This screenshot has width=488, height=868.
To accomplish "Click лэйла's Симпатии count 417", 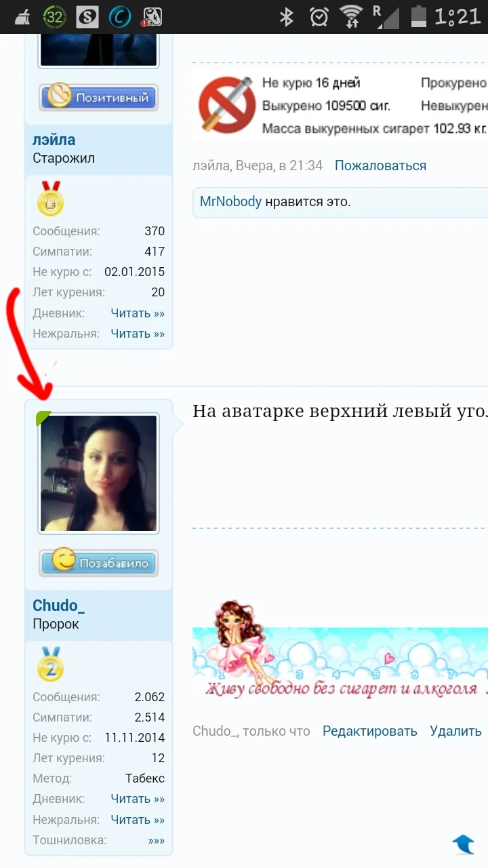I will (155, 252).
